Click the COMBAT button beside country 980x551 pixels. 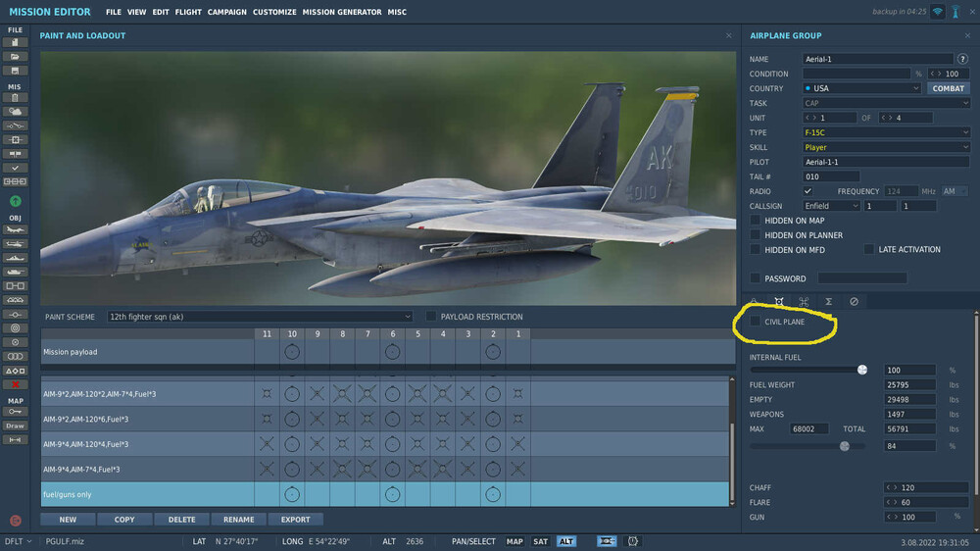click(x=948, y=88)
